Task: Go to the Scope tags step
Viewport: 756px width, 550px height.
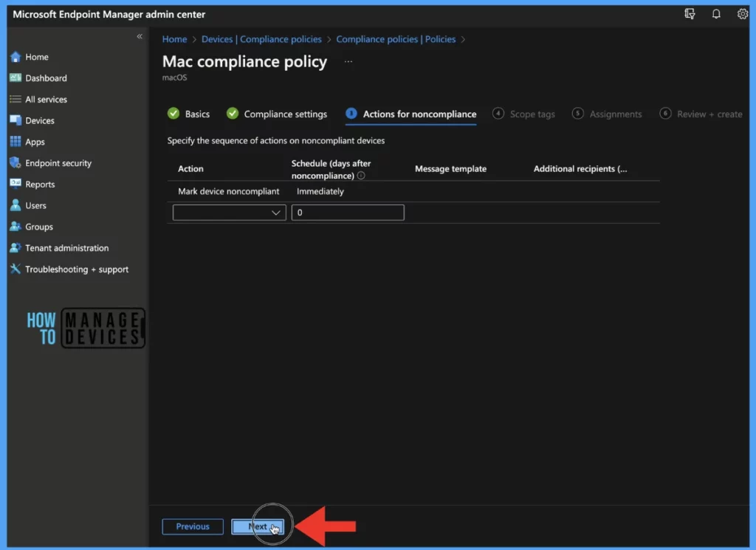Action: pos(523,114)
